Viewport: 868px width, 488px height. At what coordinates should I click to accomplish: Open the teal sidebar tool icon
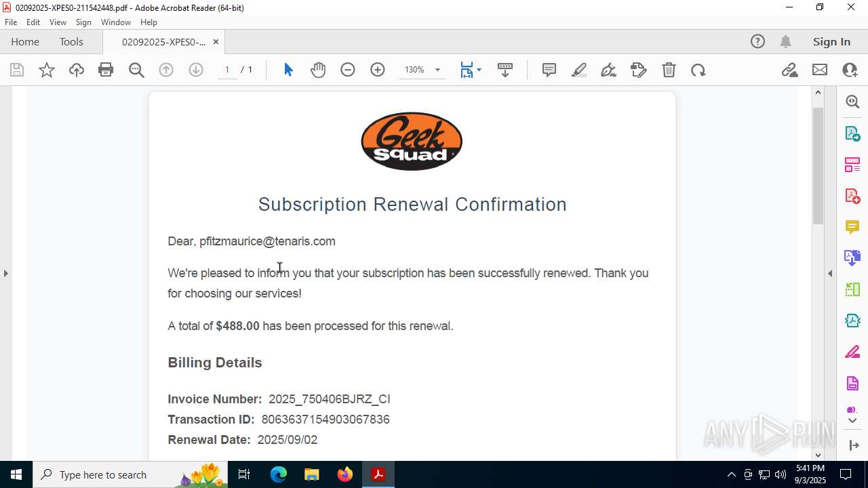[852, 321]
